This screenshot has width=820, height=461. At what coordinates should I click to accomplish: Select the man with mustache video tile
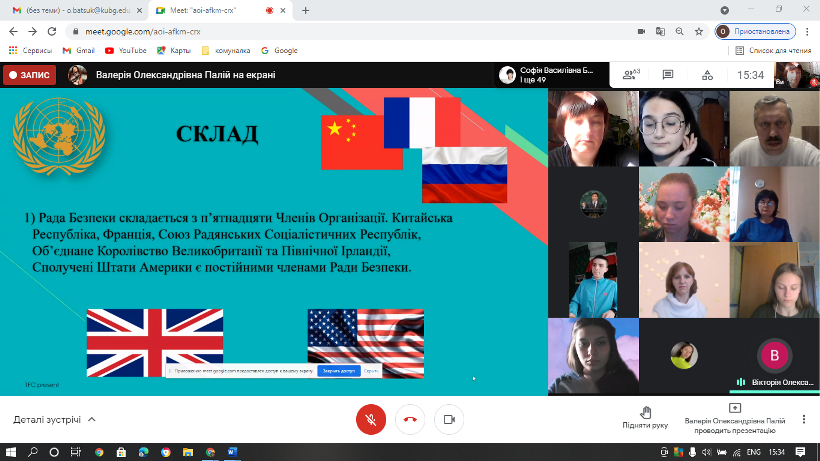pos(775,129)
